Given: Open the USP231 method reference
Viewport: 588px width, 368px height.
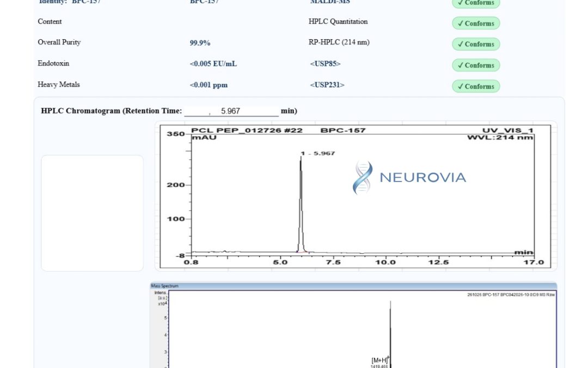Looking at the screenshot, I should coord(327,85).
